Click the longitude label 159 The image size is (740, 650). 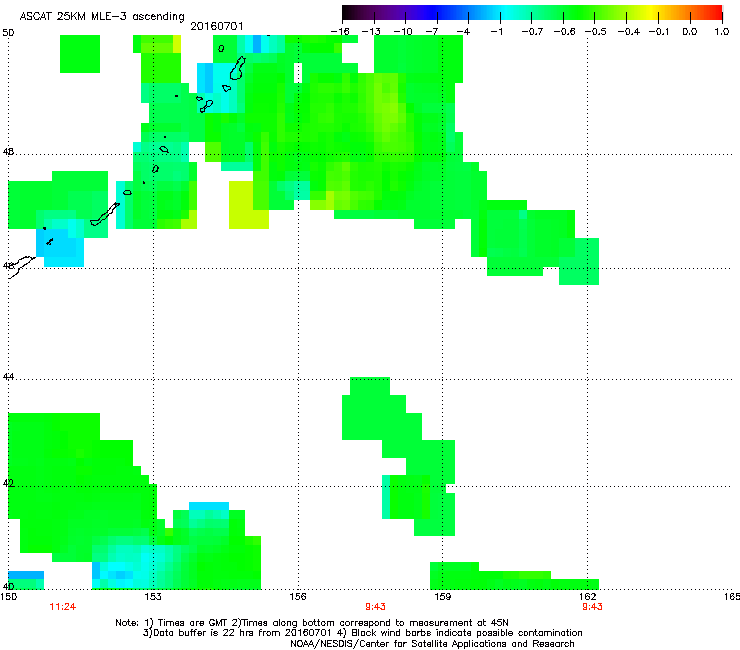pyautogui.click(x=442, y=597)
